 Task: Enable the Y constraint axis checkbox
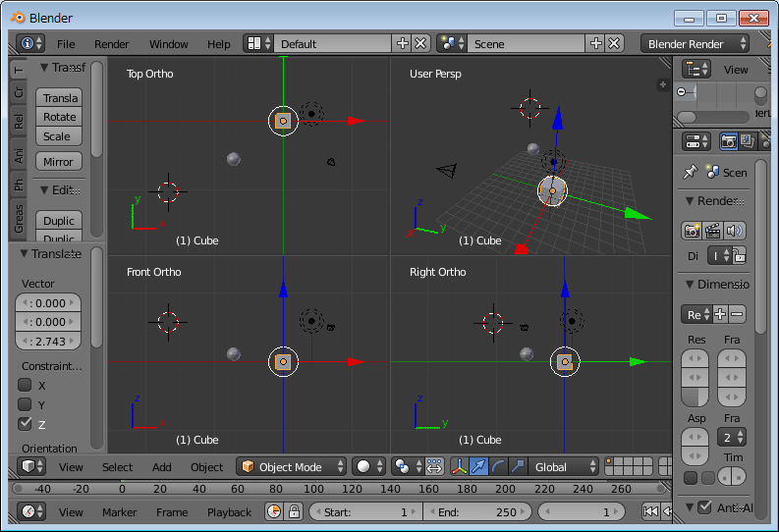[25, 404]
